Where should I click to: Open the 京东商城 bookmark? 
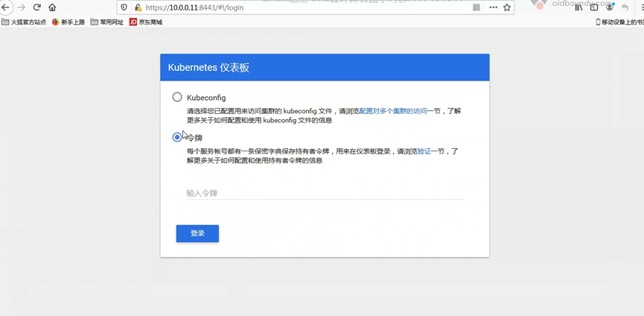click(146, 22)
